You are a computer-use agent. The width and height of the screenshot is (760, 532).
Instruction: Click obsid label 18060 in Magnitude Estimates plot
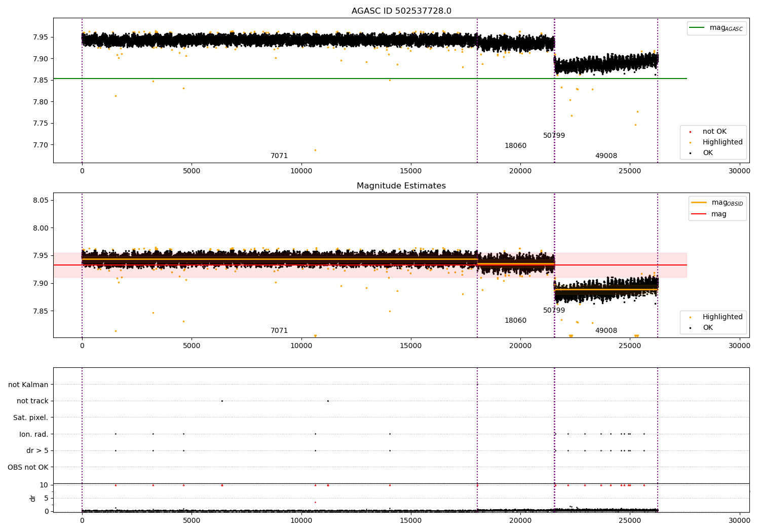(515, 321)
